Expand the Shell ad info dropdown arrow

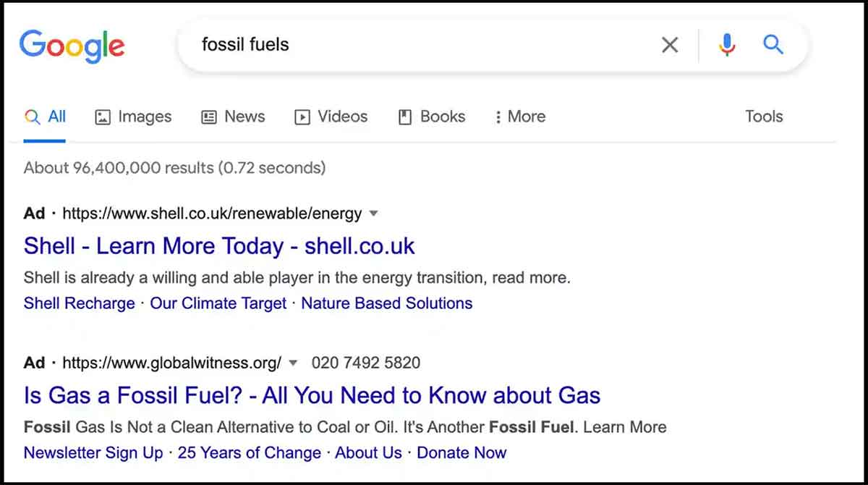[x=374, y=214]
